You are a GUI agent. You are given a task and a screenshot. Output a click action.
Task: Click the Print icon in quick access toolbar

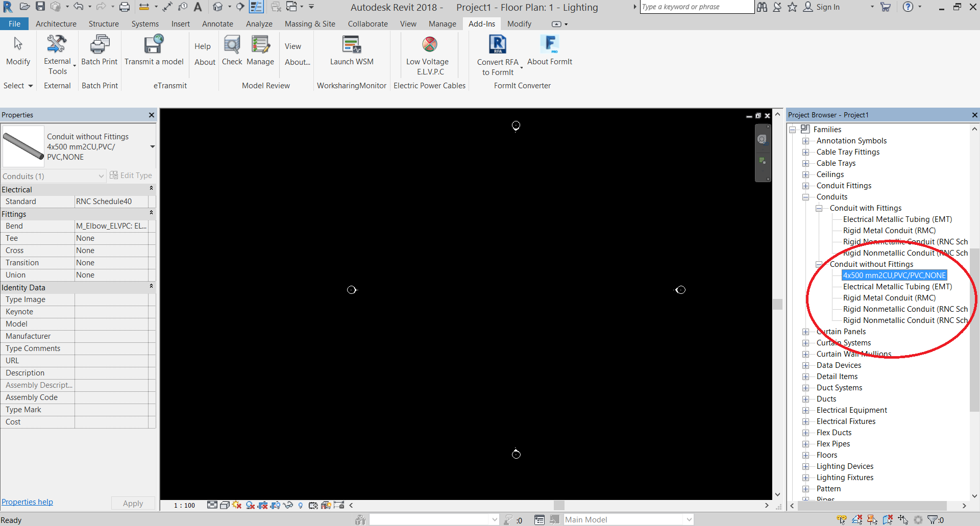(x=125, y=7)
